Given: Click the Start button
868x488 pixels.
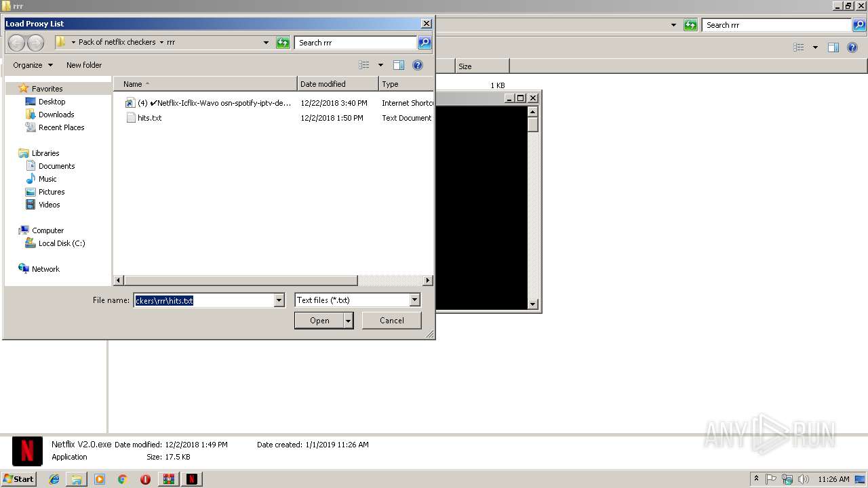Looking at the screenshot, I should [19, 479].
